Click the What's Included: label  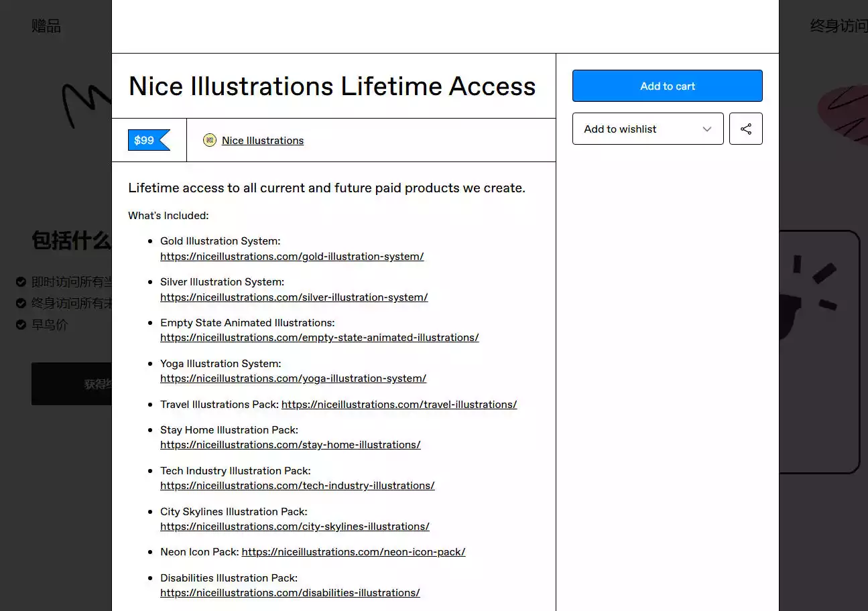coord(169,215)
